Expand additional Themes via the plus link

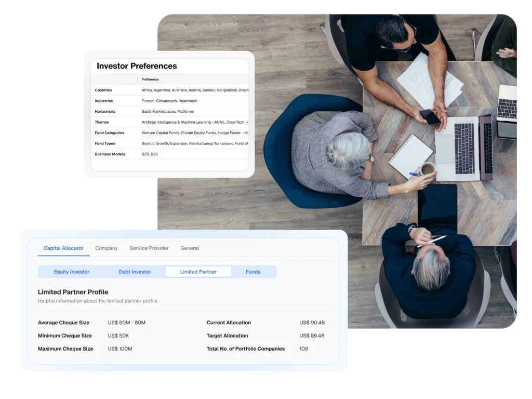point(247,122)
